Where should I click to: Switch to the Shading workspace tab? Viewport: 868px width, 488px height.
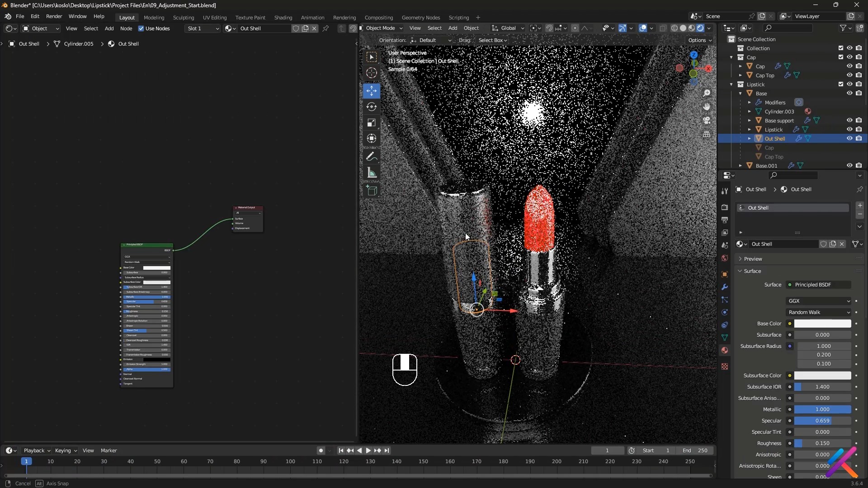(283, 18)
